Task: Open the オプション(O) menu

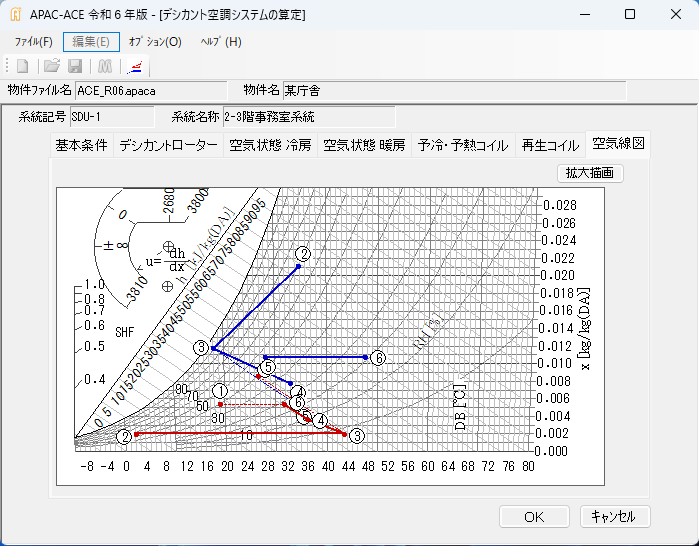Action: [x=155, y=42]
